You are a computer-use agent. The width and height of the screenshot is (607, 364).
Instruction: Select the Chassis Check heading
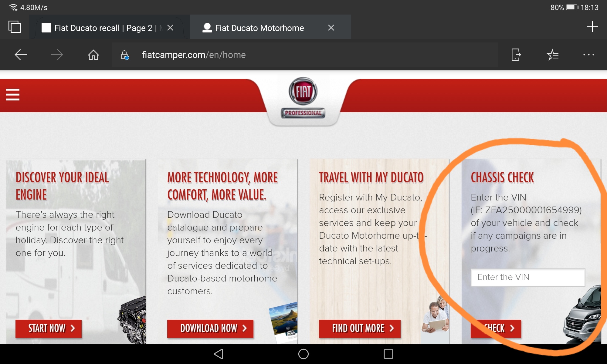coord(502,177)
